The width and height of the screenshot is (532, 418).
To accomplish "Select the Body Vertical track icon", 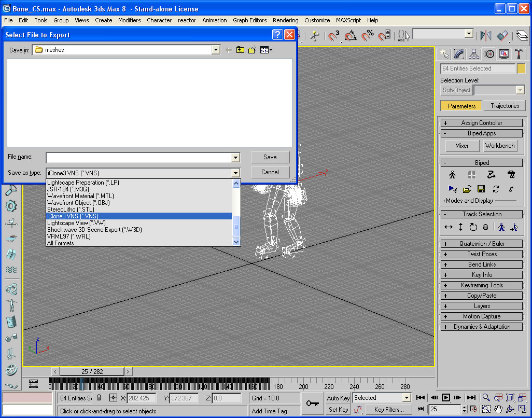I will [x=460, y=227].
